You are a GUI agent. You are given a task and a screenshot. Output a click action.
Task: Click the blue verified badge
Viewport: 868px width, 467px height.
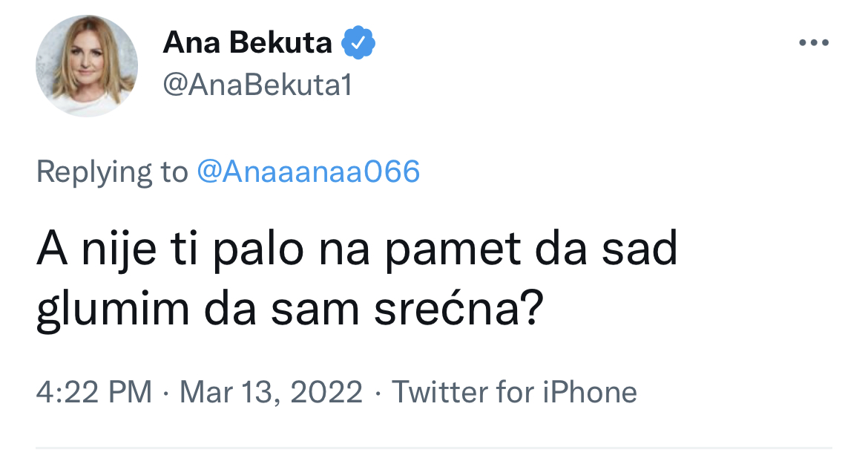(x=358, y=42)
